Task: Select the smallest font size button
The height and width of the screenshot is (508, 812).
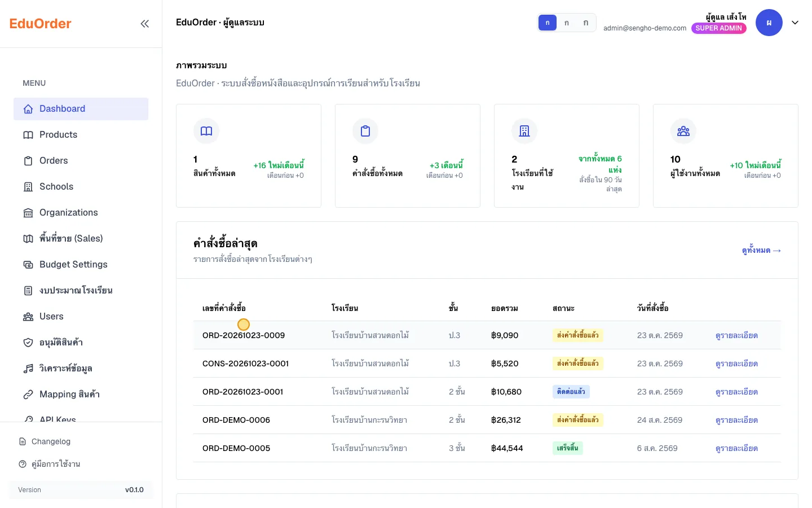Action: pyautogui.click(x=548, y=23)
